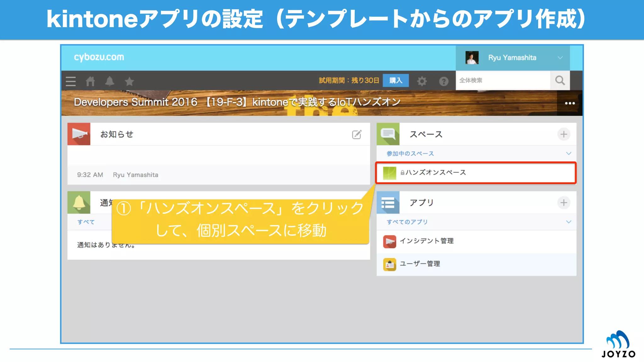Click the スペース speech bubble icon
The width and height of the screenshot is (644, 362).
pos(388,134)
